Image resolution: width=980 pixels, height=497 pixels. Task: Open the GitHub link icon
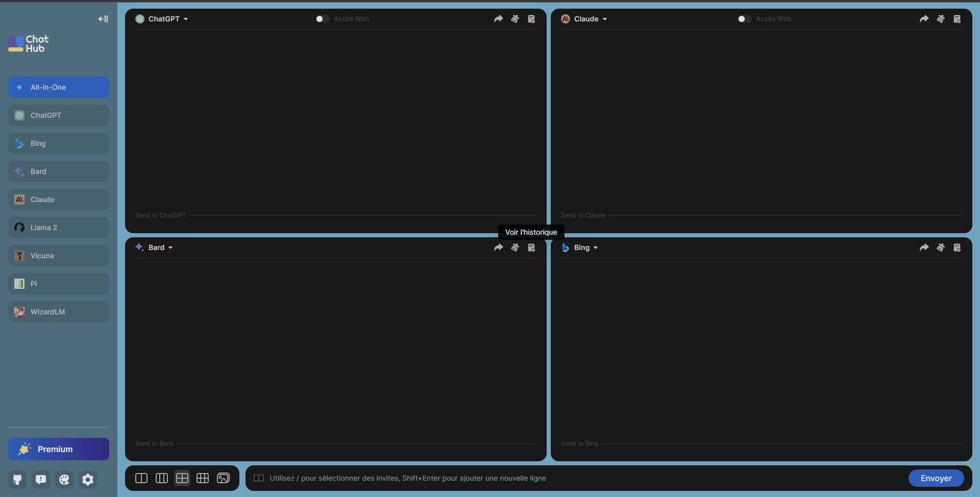[17, 480]
